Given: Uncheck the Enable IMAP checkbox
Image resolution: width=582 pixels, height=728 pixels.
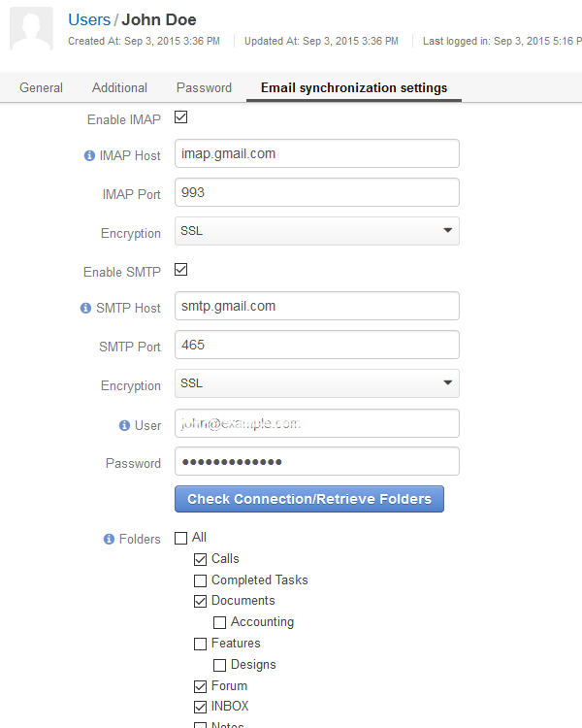Looking at the screenshot, I should click(181, 117).
